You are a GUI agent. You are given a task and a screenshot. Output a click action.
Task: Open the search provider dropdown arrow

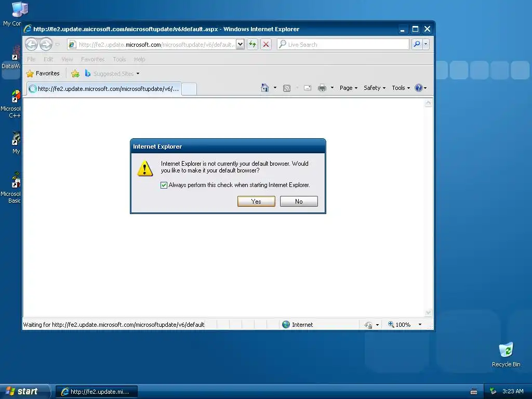[x=426, y=44]
